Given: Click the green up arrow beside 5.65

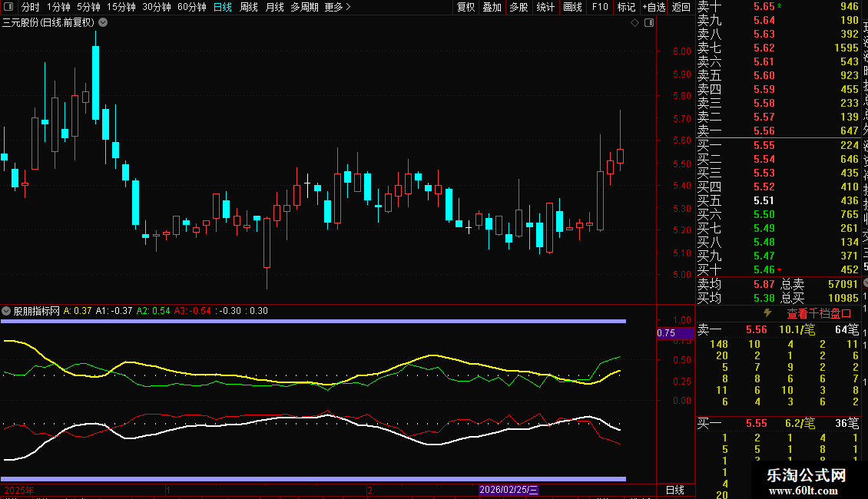Looking at the screenshot, I should pyautogui.click(x=780, y=6).
